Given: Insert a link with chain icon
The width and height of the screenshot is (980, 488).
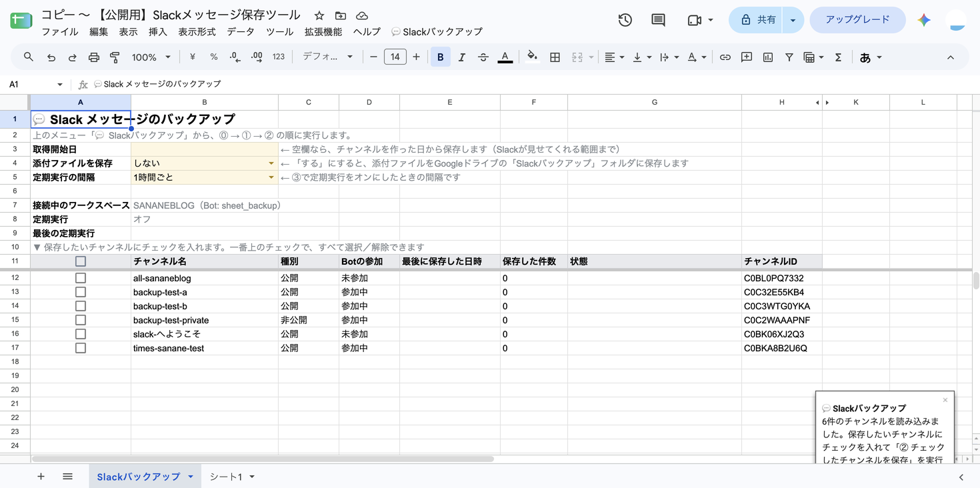Looking at the screenshot, I should tap(725, 57).
